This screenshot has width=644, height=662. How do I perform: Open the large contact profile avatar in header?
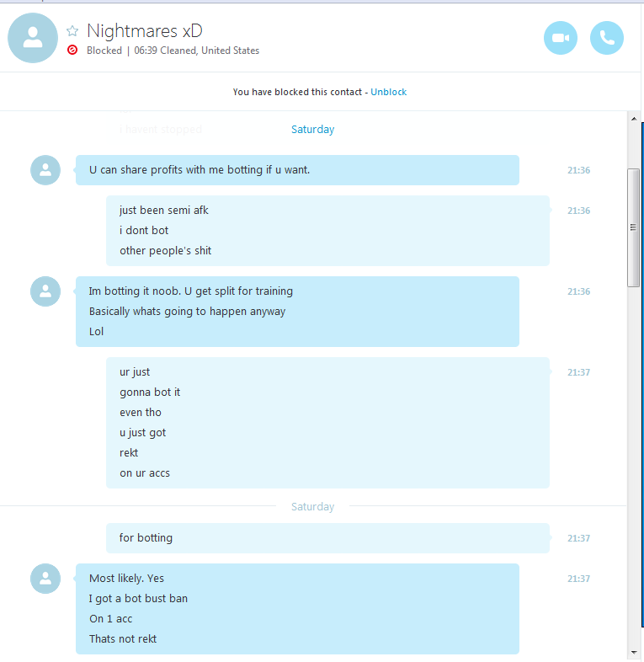[33, 38]
